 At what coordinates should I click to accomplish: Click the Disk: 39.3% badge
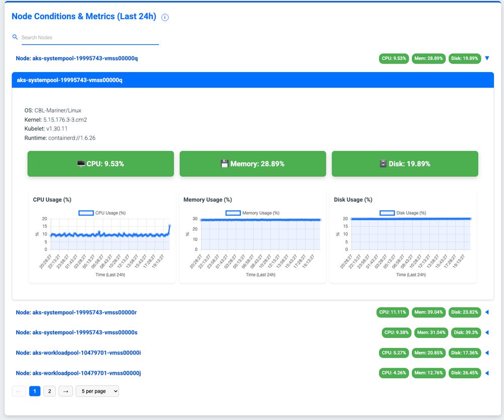coord(466,332)
